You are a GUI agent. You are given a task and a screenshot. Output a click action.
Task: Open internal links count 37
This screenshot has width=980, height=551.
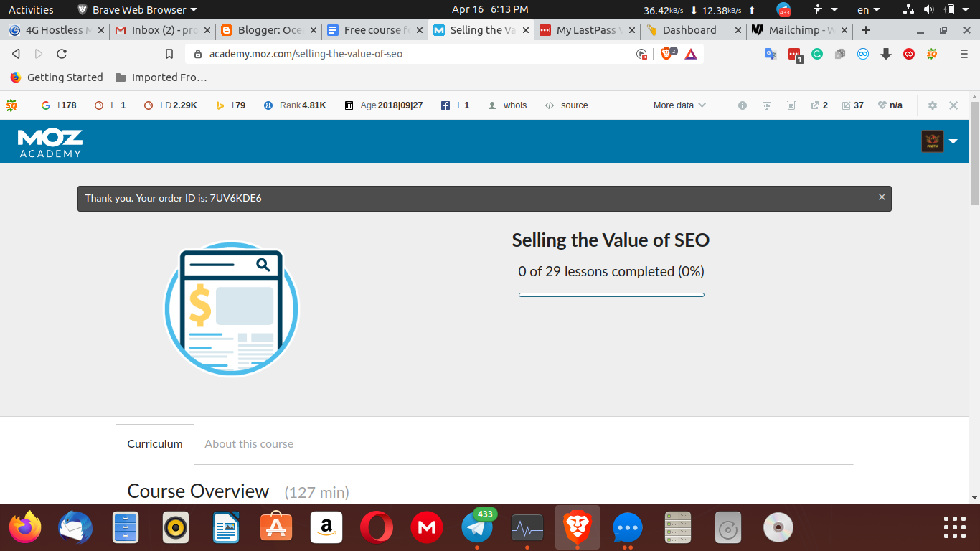(x=853, y=105)
